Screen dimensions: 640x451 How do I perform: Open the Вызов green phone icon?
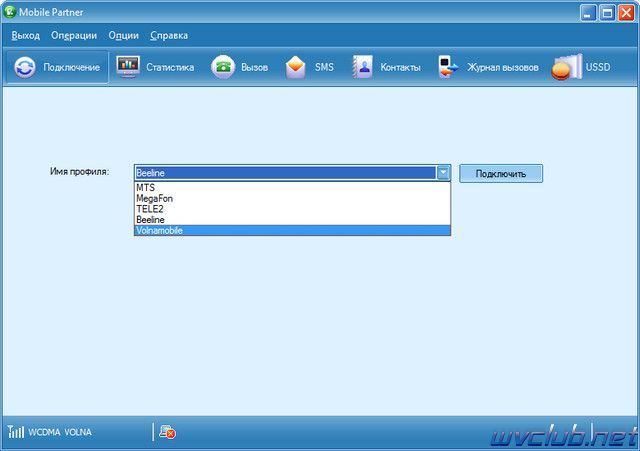point(223,67)
